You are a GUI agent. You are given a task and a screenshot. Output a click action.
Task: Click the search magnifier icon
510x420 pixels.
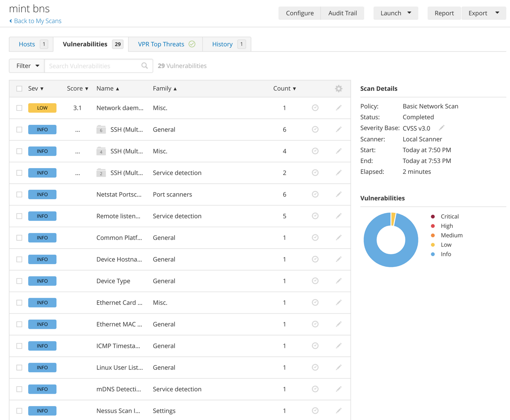(x=145, y=66)
